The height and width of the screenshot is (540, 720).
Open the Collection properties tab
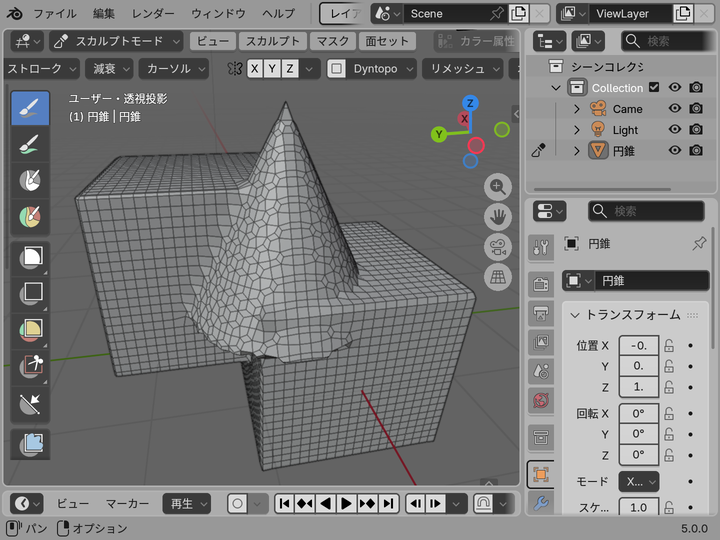point(541,437)
